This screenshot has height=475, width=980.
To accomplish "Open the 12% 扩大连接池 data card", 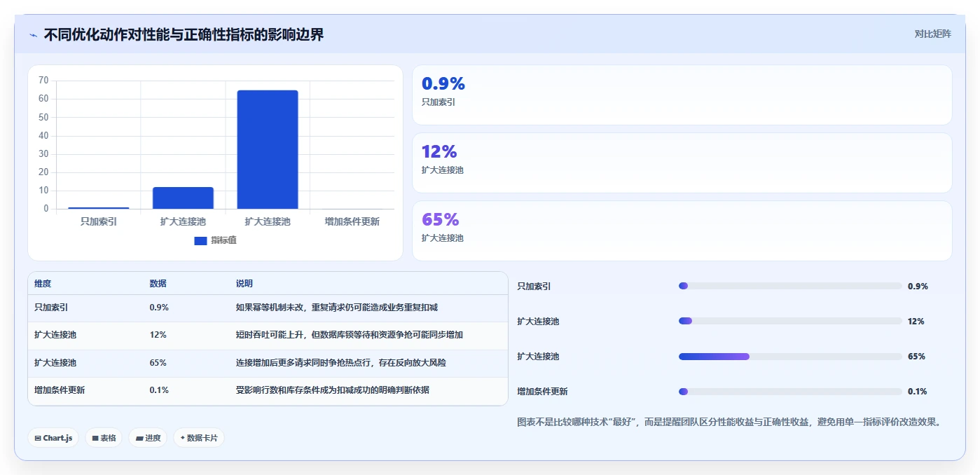I will coord(682,163).
